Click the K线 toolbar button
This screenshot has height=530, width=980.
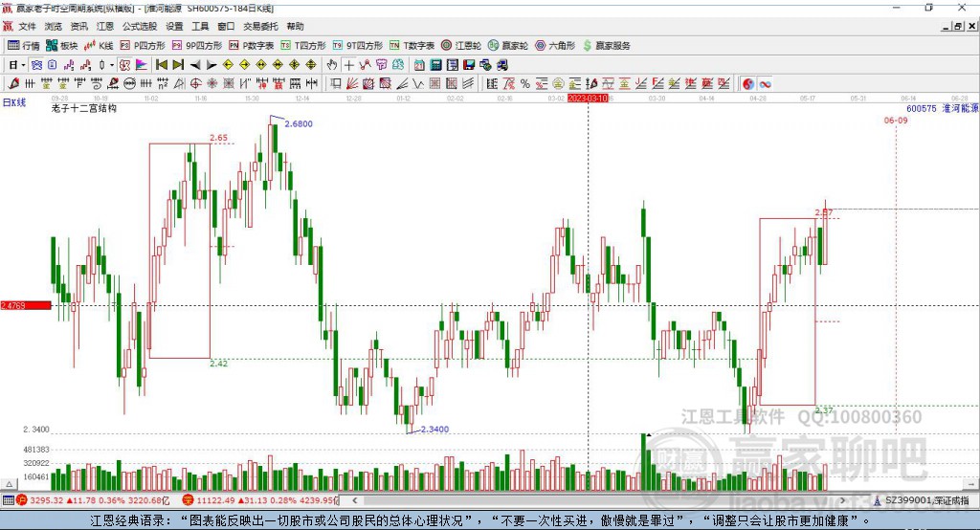pos(99,46)
